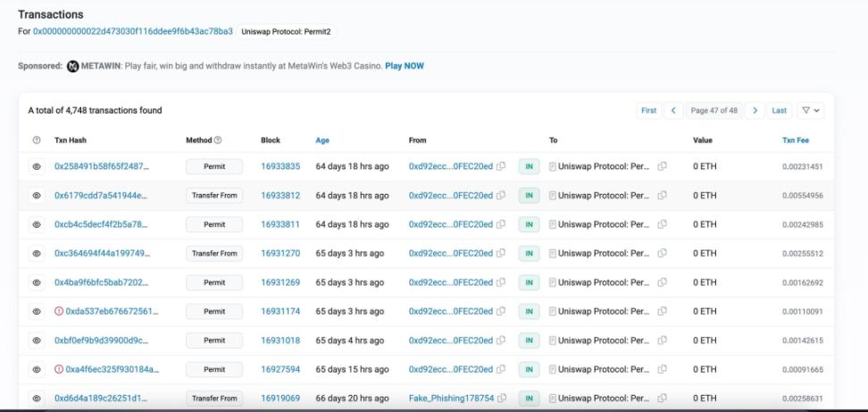The width and height of the screenshot is (868, 412).
Task: Toggle eye preview for transaction 0xcb4c5decf4f2b5a78
Action: point(37,224)
